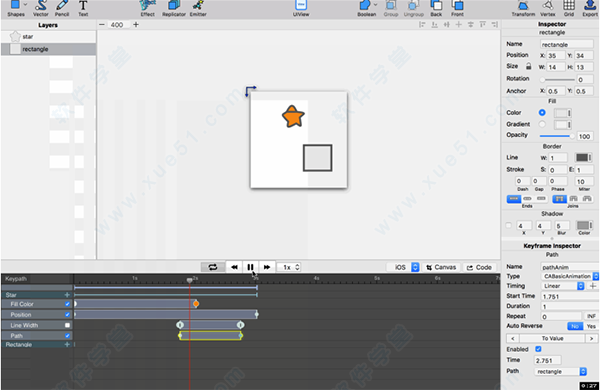Click the INF repeat button

pyautogui.click(x=591, y=316)
